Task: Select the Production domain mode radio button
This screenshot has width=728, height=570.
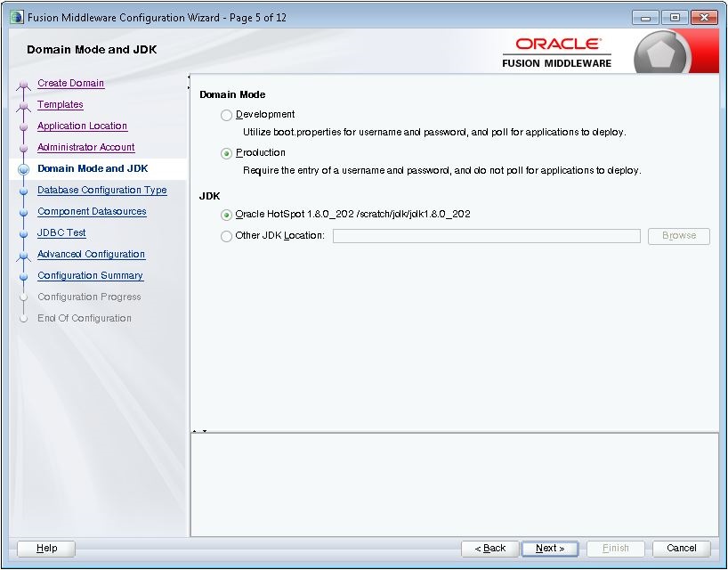Action: [226, 153]
